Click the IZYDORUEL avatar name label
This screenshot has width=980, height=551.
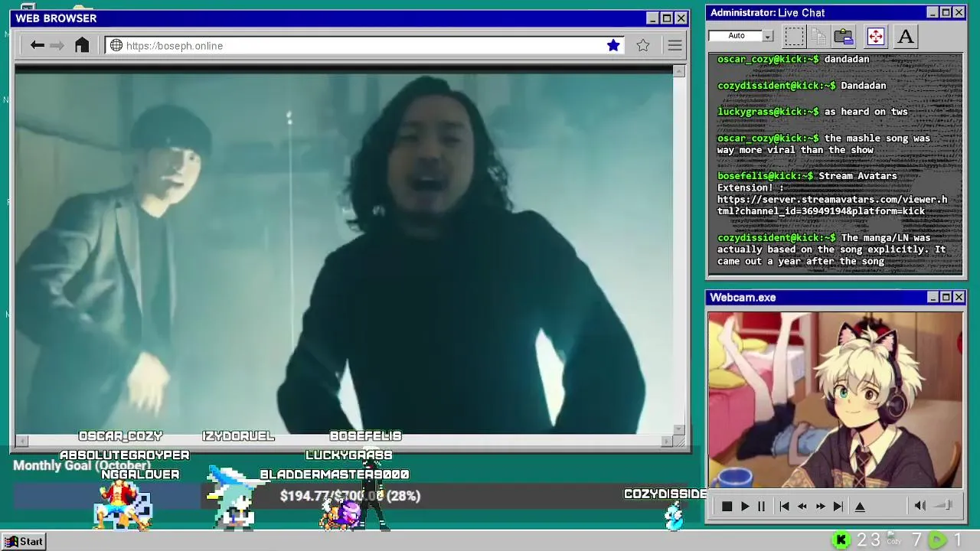tap(238, 436)
